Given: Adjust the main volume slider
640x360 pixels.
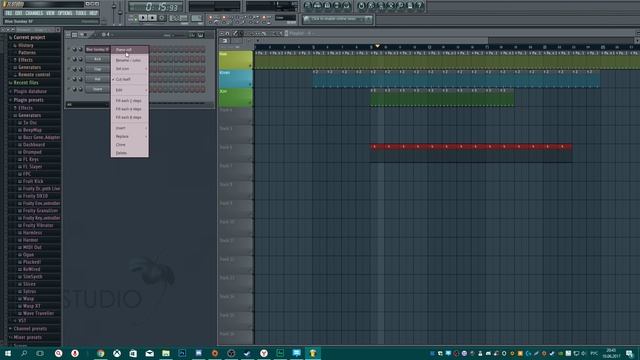Looking at the screenshot, I should pyautogui.click(x=114, y=12).
